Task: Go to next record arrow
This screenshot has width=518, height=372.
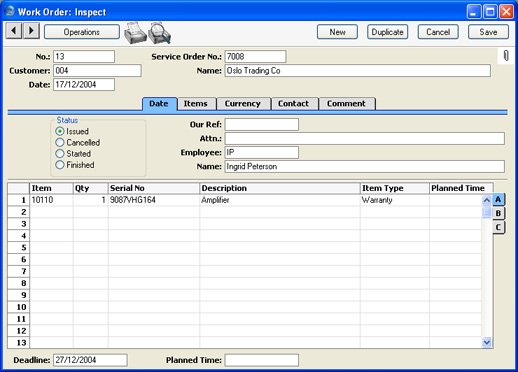Action: (31, 31)
